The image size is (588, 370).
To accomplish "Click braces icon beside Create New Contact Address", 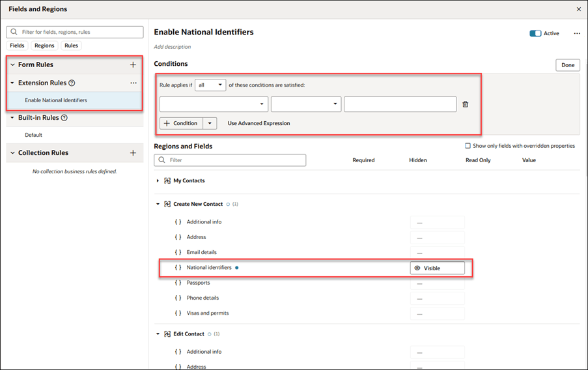I will (x=178, y=237).
